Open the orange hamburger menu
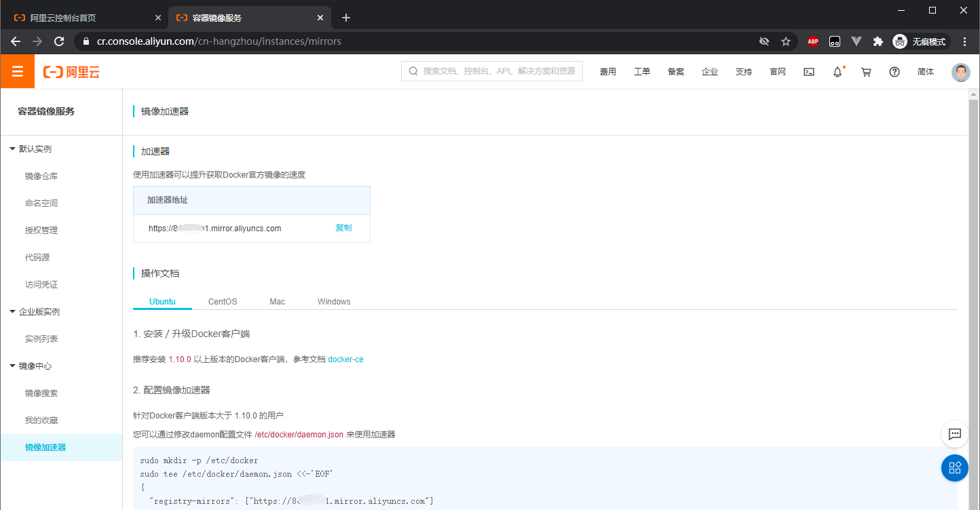The image size is (980, 510). pyautogui.click(x=17, y=71)
